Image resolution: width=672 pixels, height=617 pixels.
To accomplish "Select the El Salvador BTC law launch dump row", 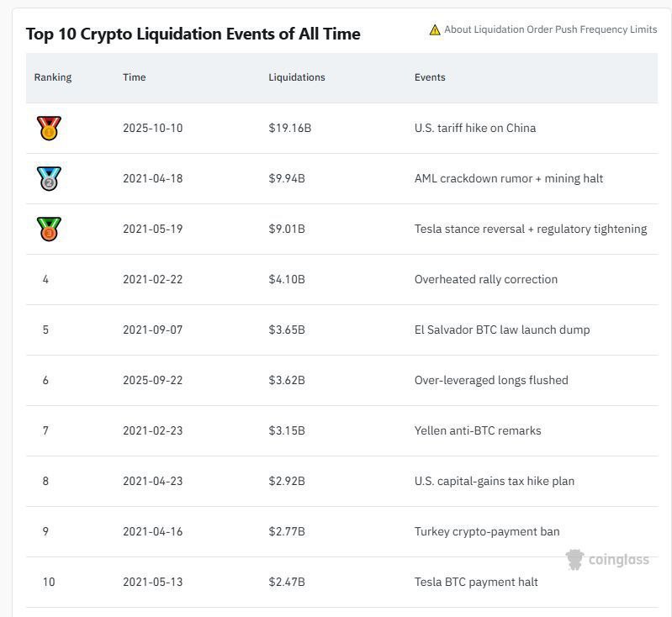I will [502, 330].
